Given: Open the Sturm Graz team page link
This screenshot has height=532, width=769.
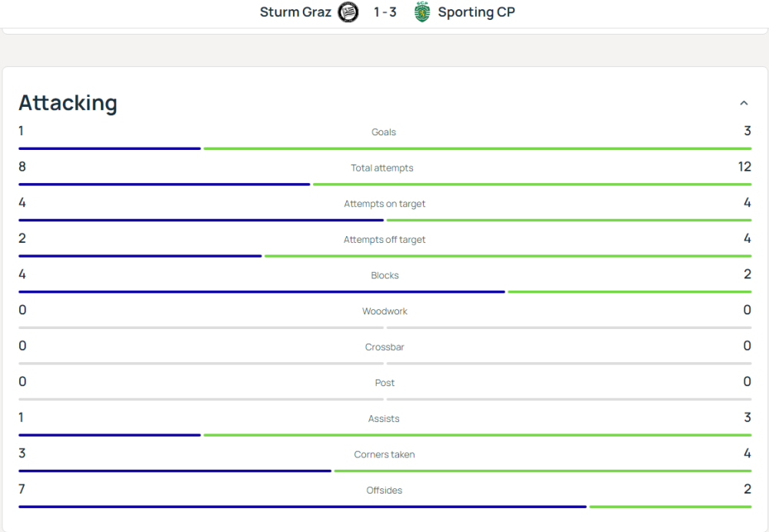Looking at the screenshot, I should (x=295, y=12).
